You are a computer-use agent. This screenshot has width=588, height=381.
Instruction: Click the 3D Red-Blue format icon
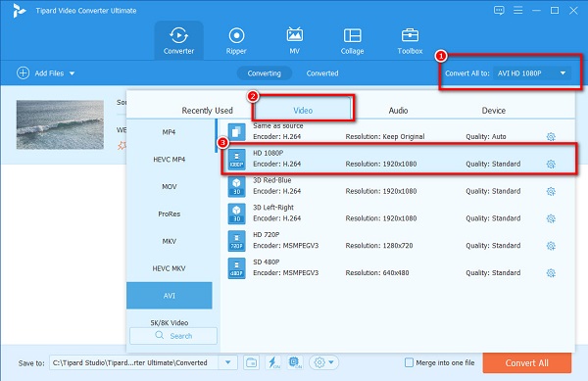point(236,186)
